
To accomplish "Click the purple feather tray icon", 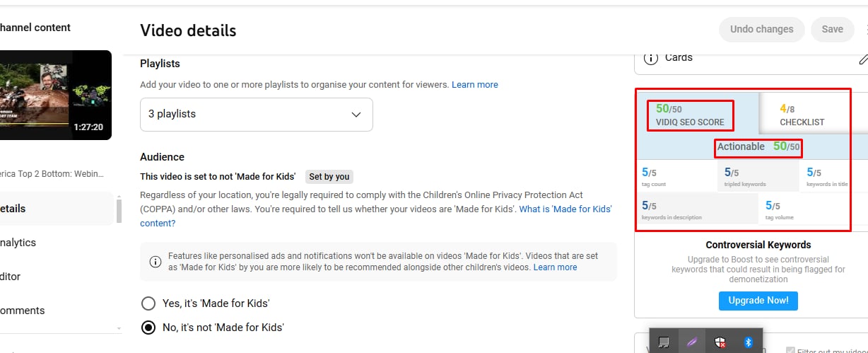I will click(692, 342).
